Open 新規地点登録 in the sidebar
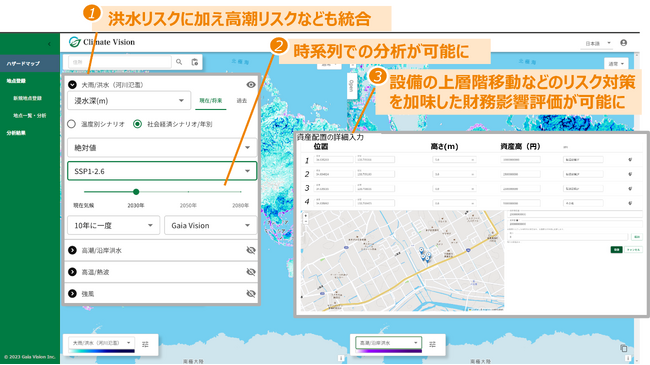The height and width of the screenshot is (365, 650). click(x=27, y=98)
